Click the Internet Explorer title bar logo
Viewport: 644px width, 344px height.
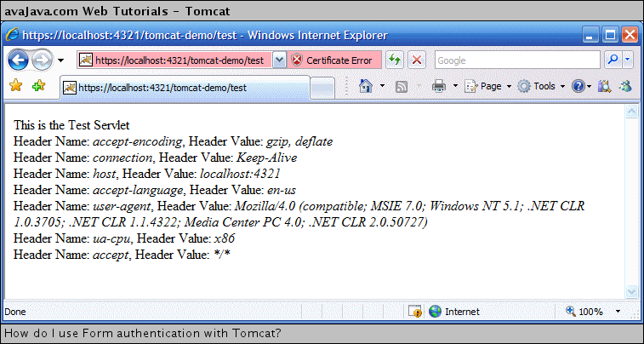[x=12, y=35]
